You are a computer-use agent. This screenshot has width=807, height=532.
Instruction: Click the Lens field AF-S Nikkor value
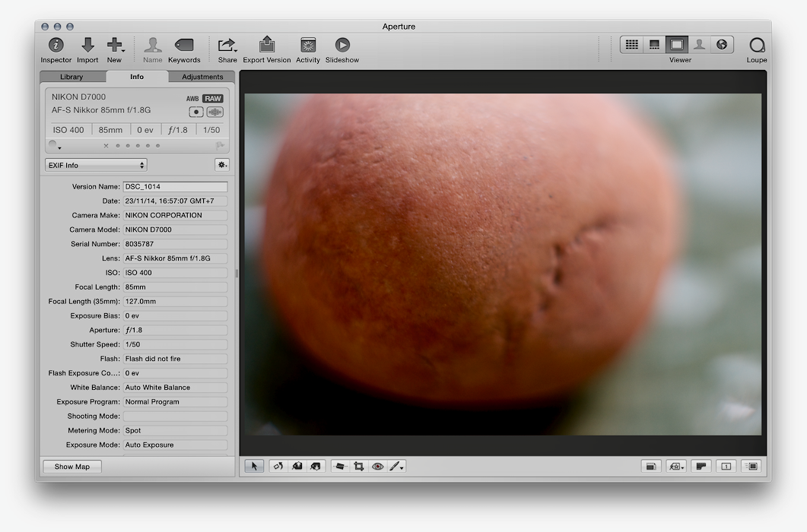coord(175,258)
